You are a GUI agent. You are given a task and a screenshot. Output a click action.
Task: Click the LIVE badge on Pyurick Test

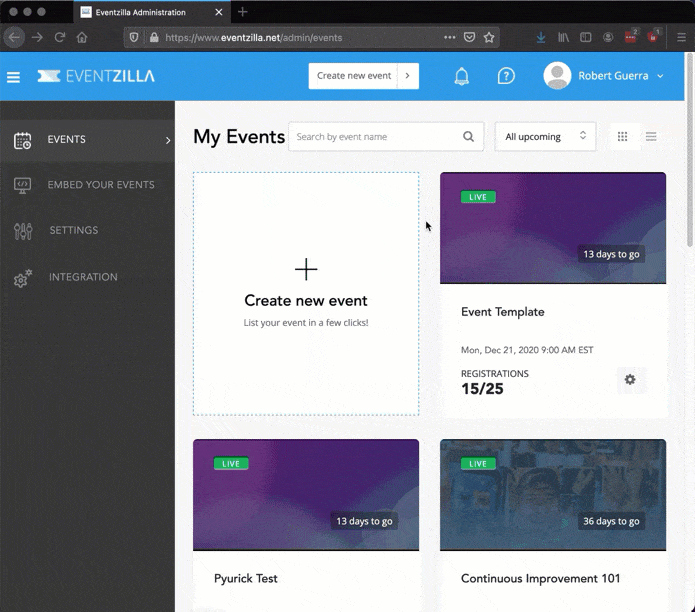pos(231,464)
